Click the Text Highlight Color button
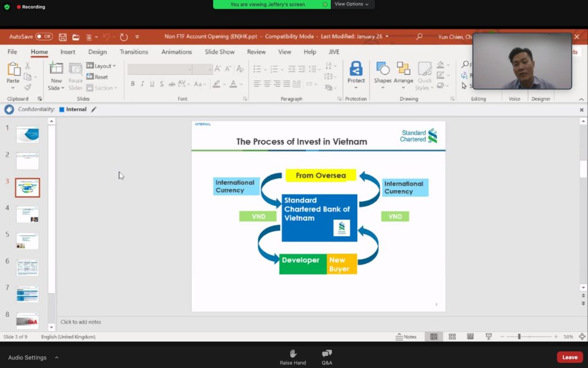 point(216,84)
